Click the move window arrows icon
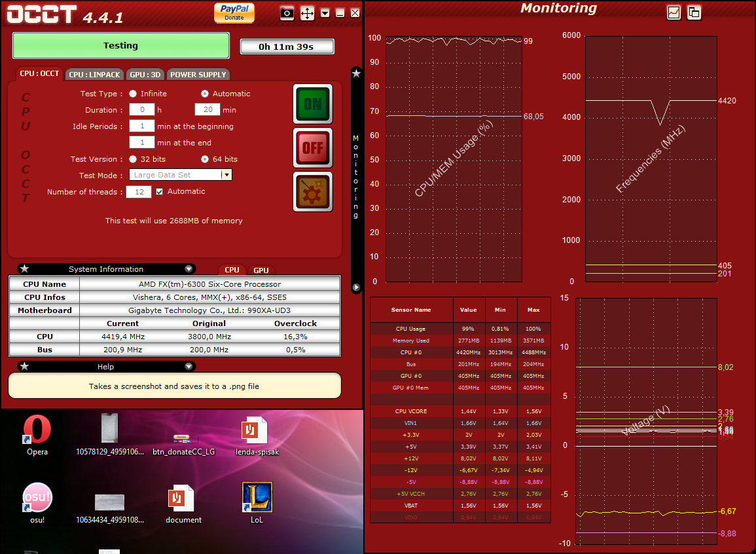The image size is (756, 554). pyautogui.click(x=307, y=13)
